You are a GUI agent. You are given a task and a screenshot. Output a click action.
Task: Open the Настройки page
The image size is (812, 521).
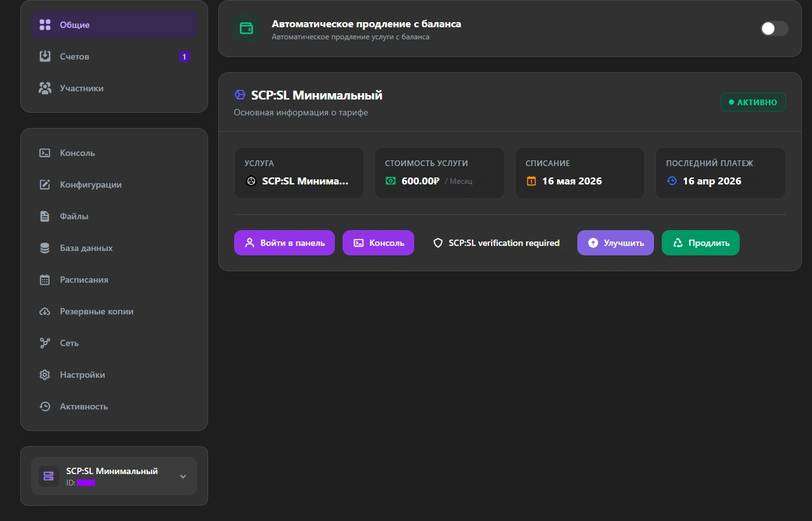click(x=114, y=375)
